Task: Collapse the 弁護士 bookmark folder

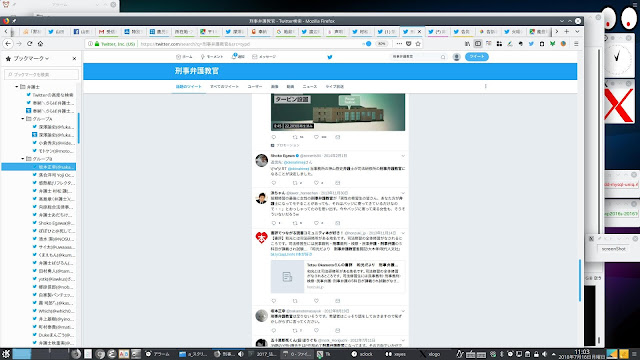Action: 17,87
